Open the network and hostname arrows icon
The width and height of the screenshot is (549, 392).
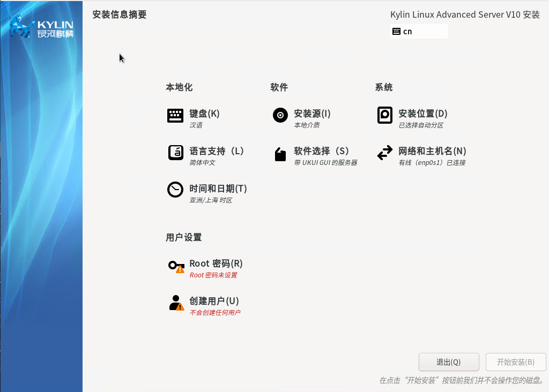pos(385,153)
